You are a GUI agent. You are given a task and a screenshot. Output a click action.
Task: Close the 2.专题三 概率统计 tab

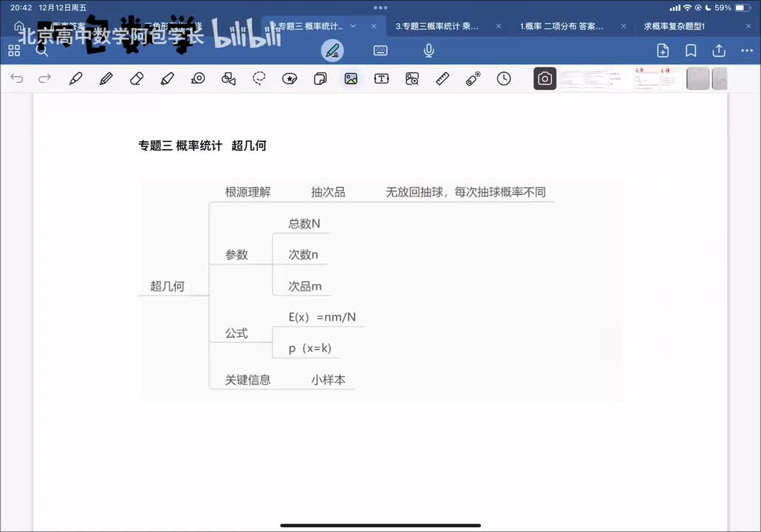(x=374, y=26)
